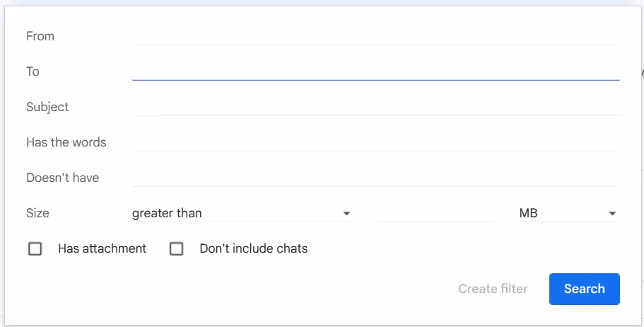
Task: Click the dropdown arrow next to MB
Action: (612, 214)
